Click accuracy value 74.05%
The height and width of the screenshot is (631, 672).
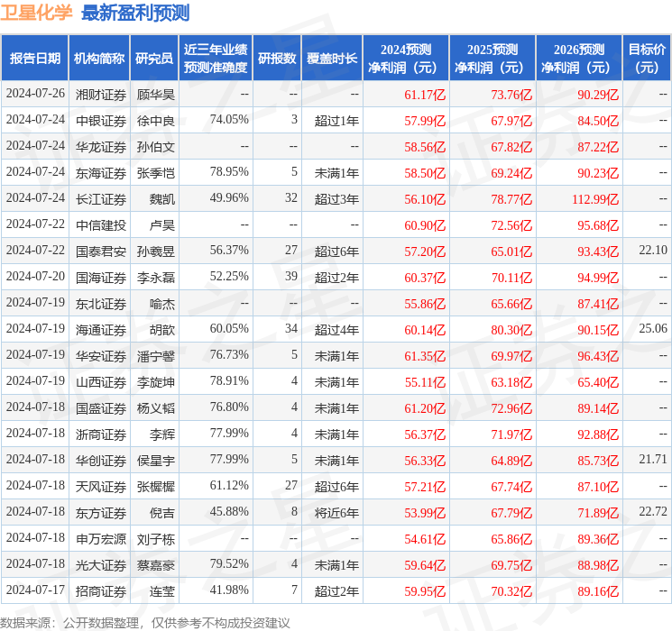[x=229, y=120]
